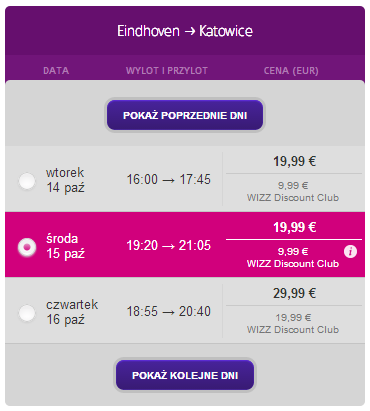Image resolution: width=370 pixels, height=411 pixels.
Task: Click the info icon beside WIZZ Discount Club
Action: pos(350,251)
